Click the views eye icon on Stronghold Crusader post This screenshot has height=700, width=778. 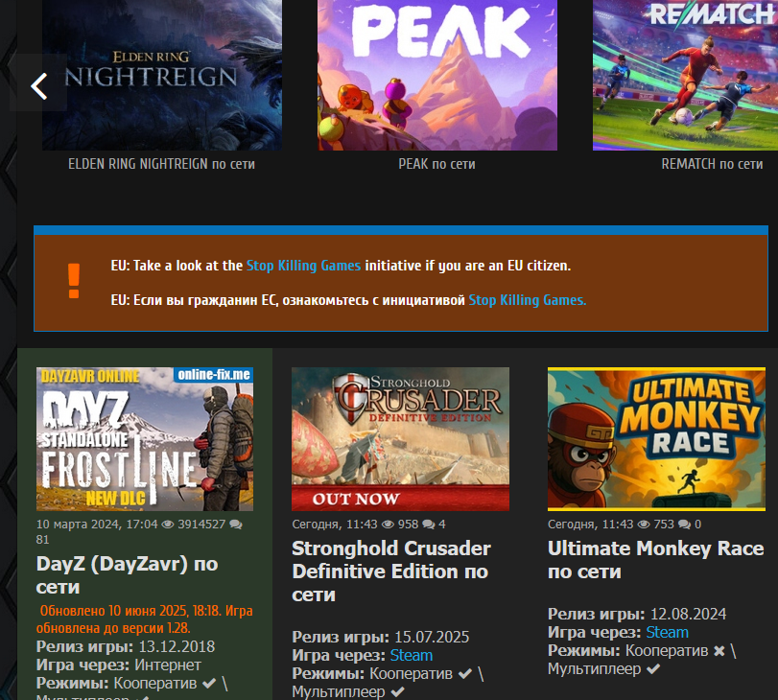pos(388,525)
